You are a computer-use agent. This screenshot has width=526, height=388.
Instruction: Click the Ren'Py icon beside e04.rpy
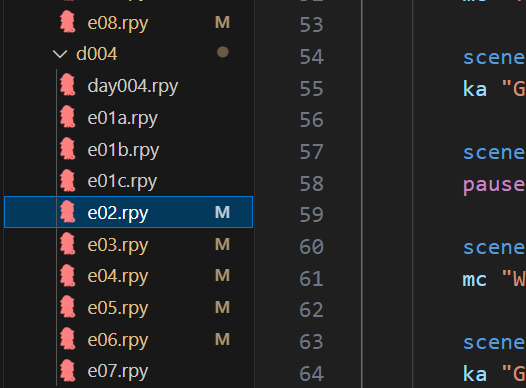(68, 275)
